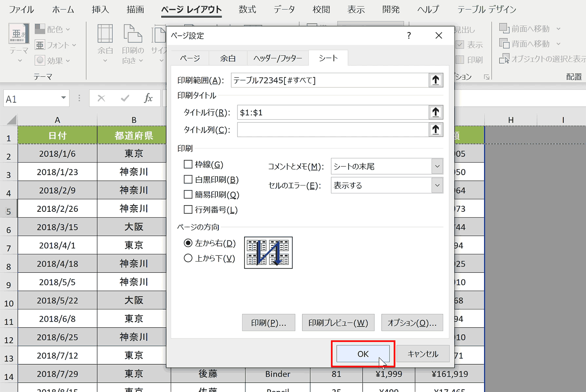Select the 上から下(V) radio button
Screen dimensions: 586x392
click(x=188, y=258)
